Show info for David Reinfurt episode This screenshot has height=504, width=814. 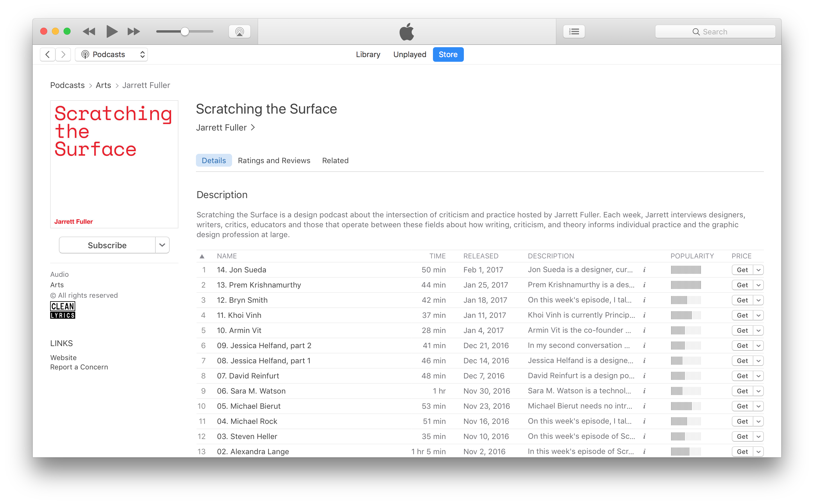click(x=645, y=376)
